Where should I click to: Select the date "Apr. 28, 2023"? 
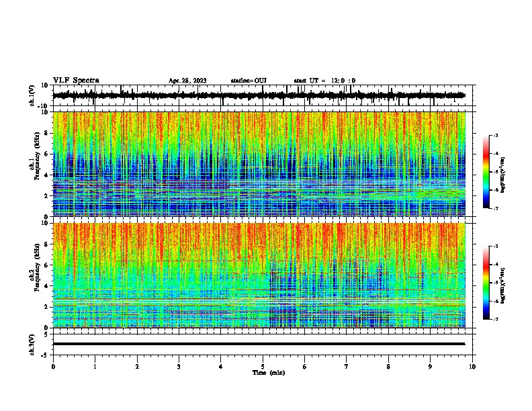click(187, 81)
